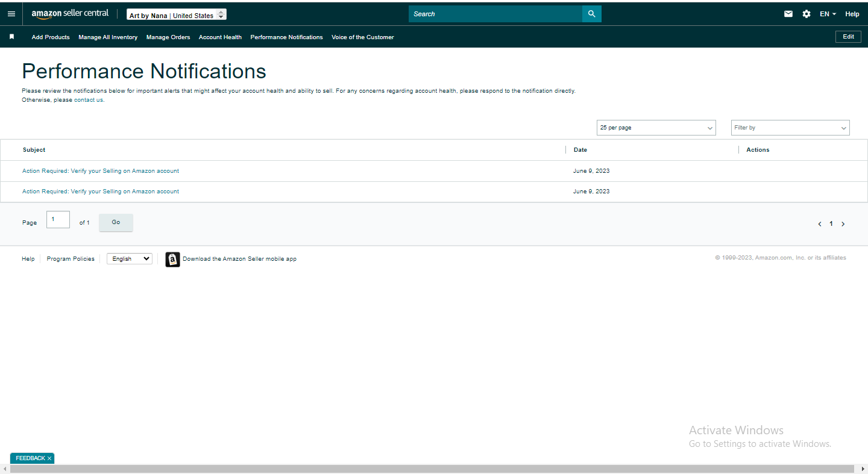Click the June 9, 2023 date in the first row
The image size is (868, 474).
[x=591, y=171]
